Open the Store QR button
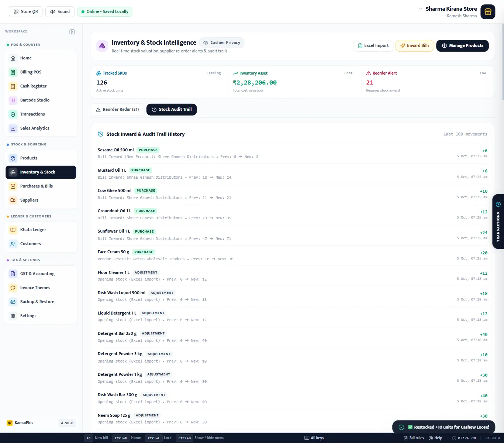This screenshot has width=504, height=443. 26,12
